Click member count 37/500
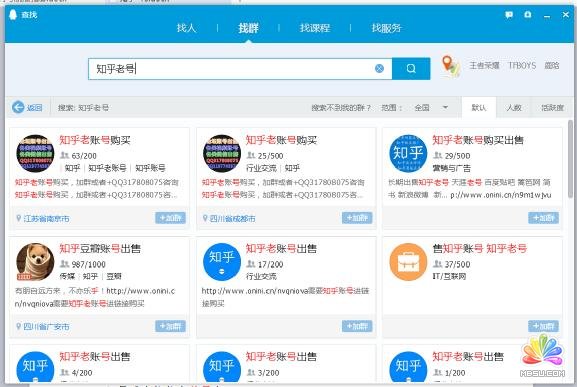 (x=457, y=264)
